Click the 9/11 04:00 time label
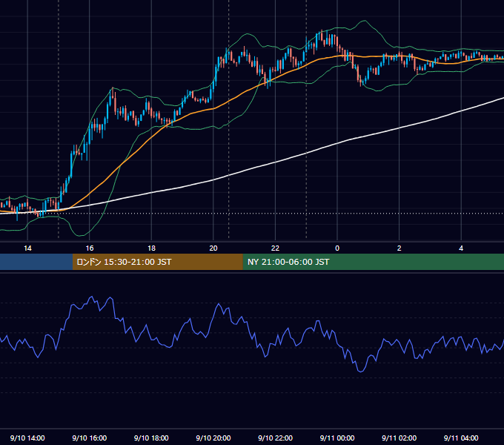The image size is (504, 445). pyautogui.click(x=461, y=438)
